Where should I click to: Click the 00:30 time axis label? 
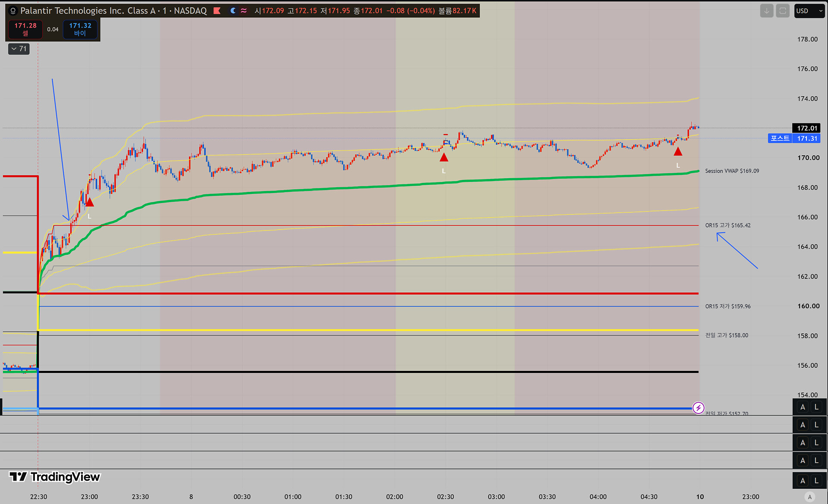click(242, 497)
